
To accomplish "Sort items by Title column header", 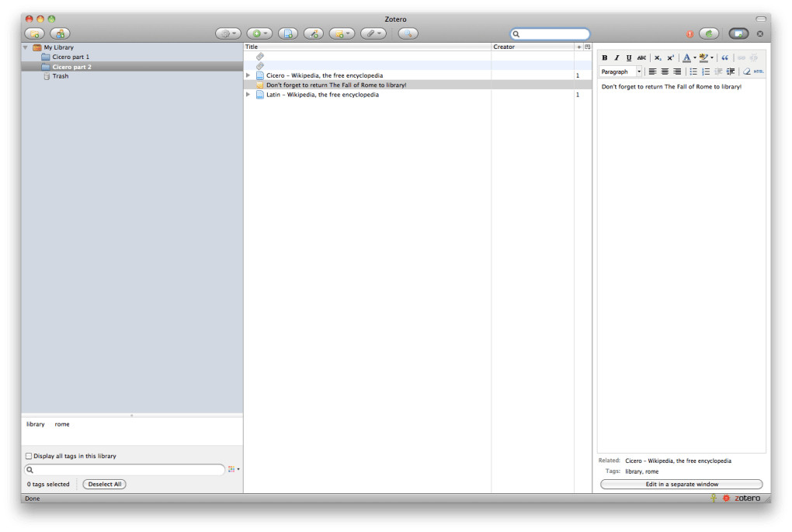I will coord(367,47).
